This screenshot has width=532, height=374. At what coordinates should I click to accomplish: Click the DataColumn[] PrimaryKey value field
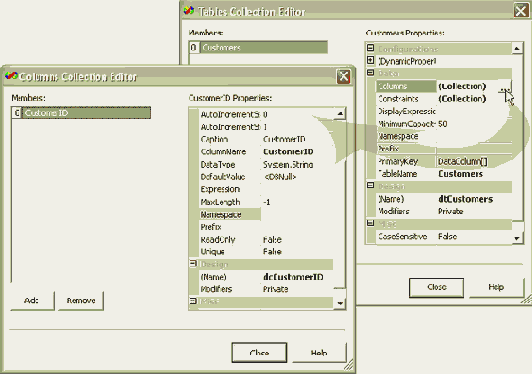474,162
